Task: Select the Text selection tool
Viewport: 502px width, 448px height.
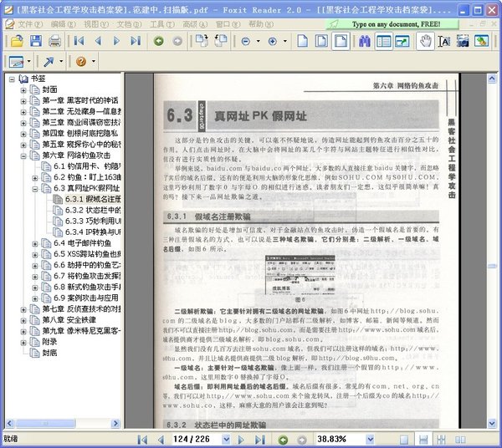Action: click(444, 41)
